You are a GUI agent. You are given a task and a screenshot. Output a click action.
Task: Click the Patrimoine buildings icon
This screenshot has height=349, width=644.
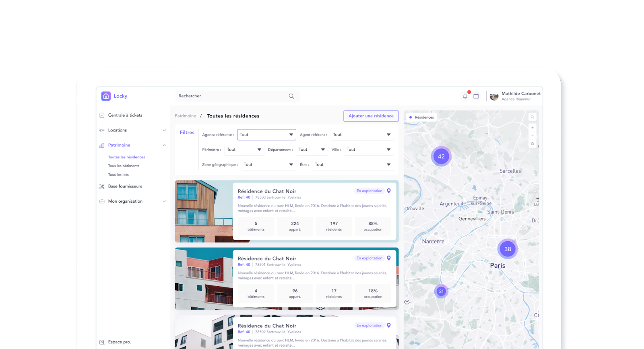click(102, 145)
